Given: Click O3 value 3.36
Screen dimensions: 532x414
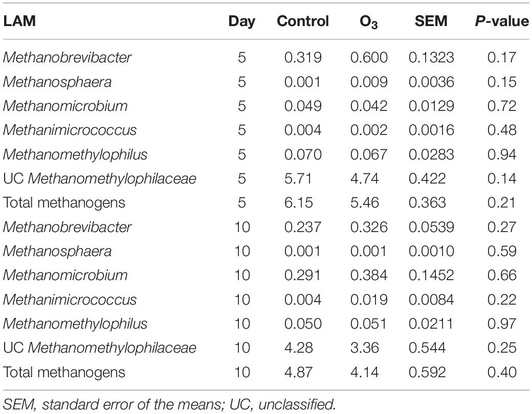Looking at the screenshot, I should (x=364, y=348).
